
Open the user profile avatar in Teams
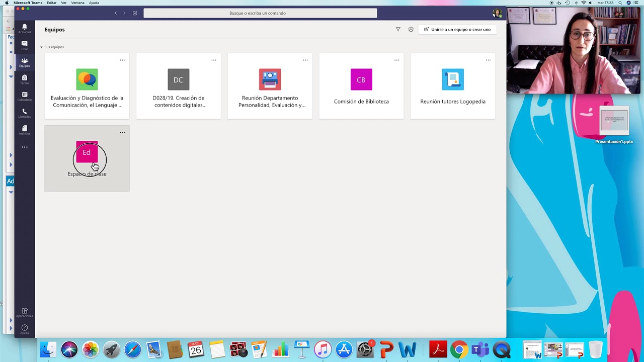click(x=497, y=13)
